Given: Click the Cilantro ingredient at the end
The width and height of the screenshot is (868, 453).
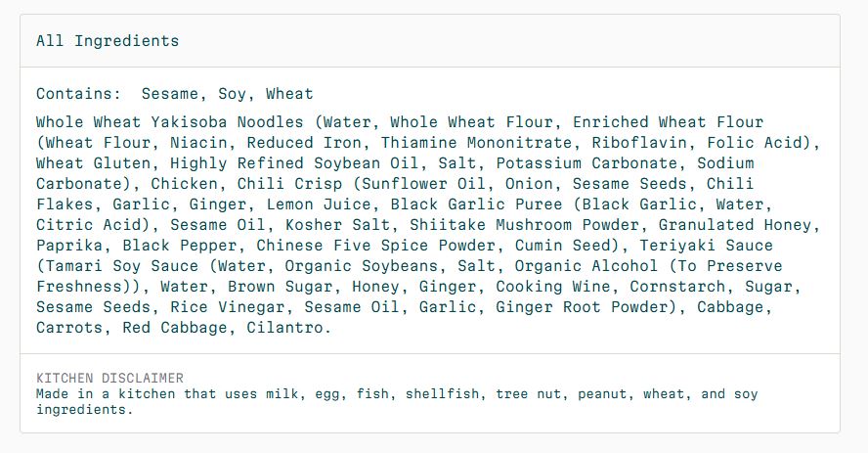Looking at the screenshot, I should (x=285, y=328).
